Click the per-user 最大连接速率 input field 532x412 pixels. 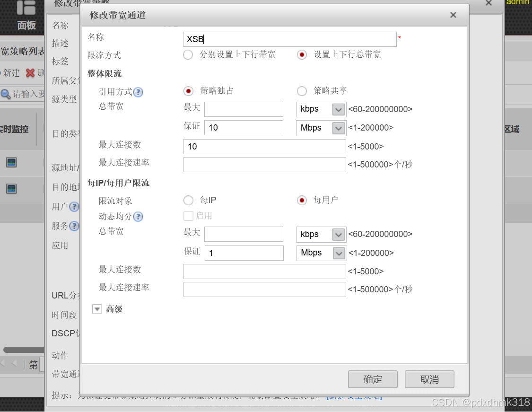click(x=265, y=289)
